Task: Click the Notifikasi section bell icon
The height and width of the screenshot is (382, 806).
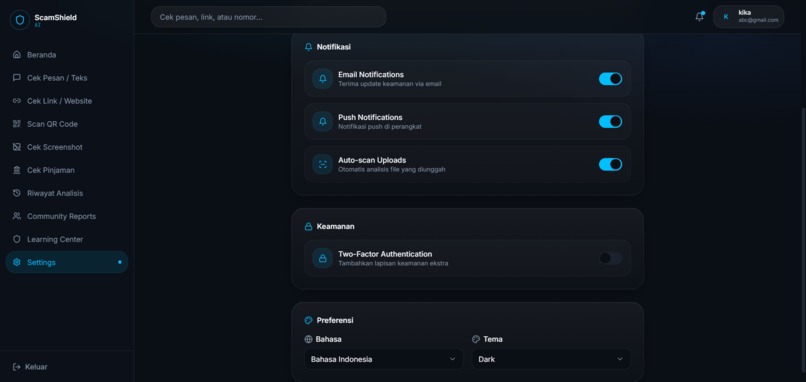Action: point(308,47)
